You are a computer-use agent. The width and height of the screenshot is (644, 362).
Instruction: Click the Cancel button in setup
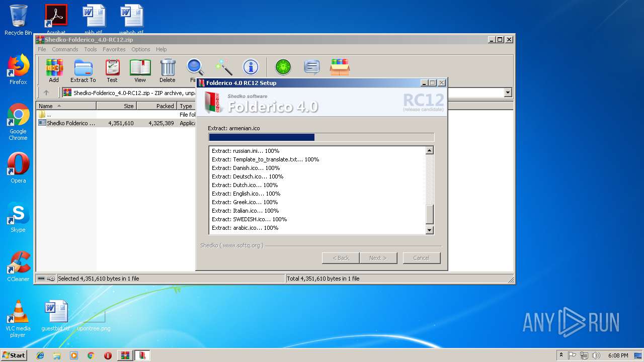click(x=421, y=258)
